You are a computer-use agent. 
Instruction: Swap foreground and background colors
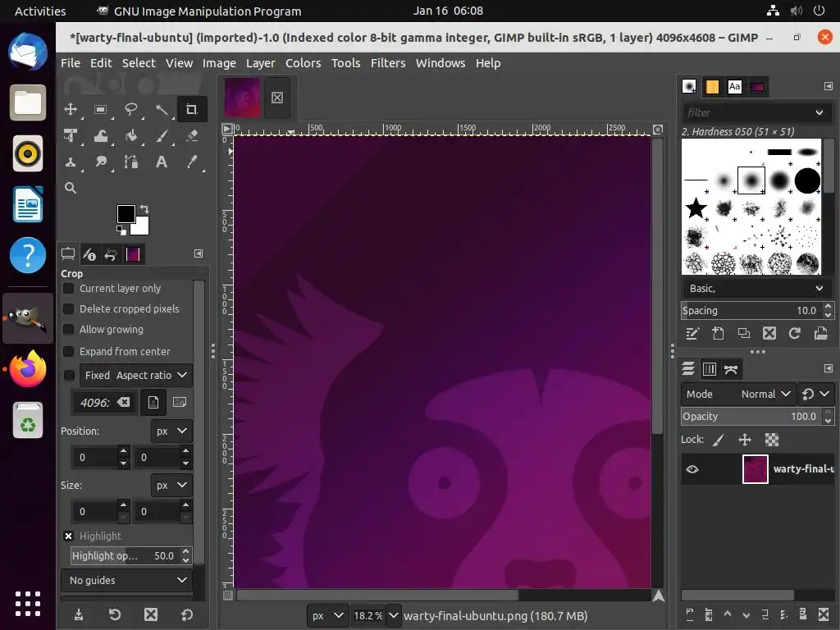[x=144, y=209]
